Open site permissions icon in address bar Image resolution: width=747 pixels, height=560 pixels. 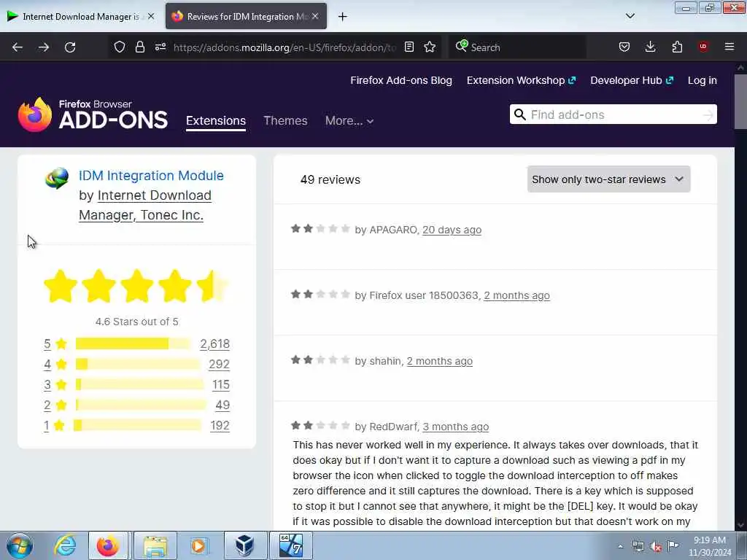(x=160, y=47)
